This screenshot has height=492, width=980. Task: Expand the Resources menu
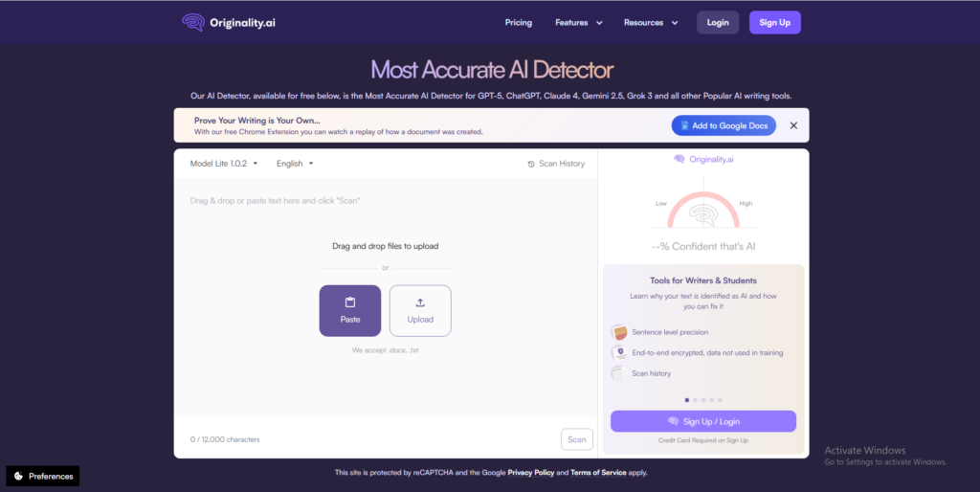651,22
